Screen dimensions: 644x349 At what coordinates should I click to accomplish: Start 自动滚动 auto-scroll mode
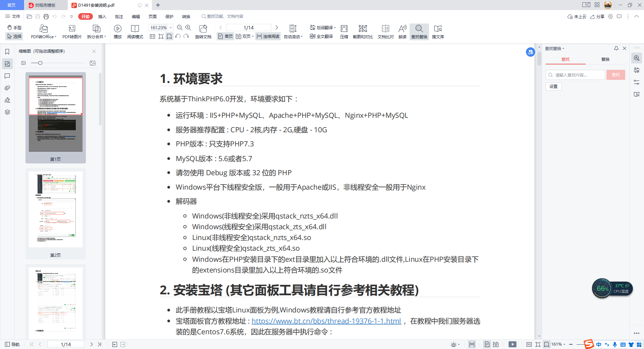tap(293, 32)
